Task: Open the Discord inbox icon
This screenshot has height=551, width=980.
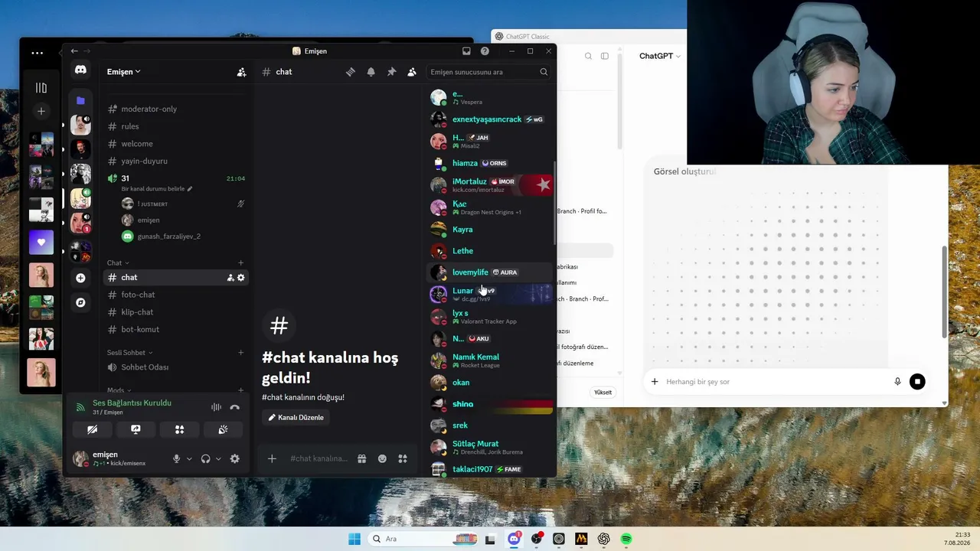Action: [x=466, y=51]
